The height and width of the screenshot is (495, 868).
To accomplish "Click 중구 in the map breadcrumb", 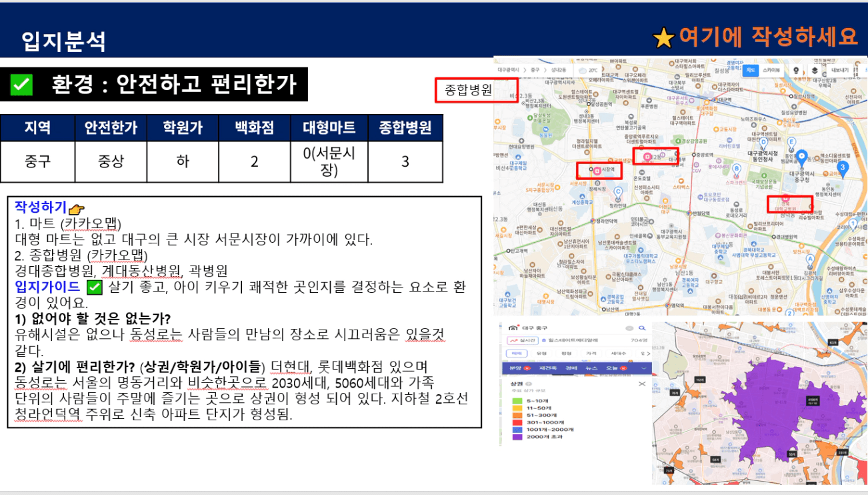I will (x=535, y=70).
